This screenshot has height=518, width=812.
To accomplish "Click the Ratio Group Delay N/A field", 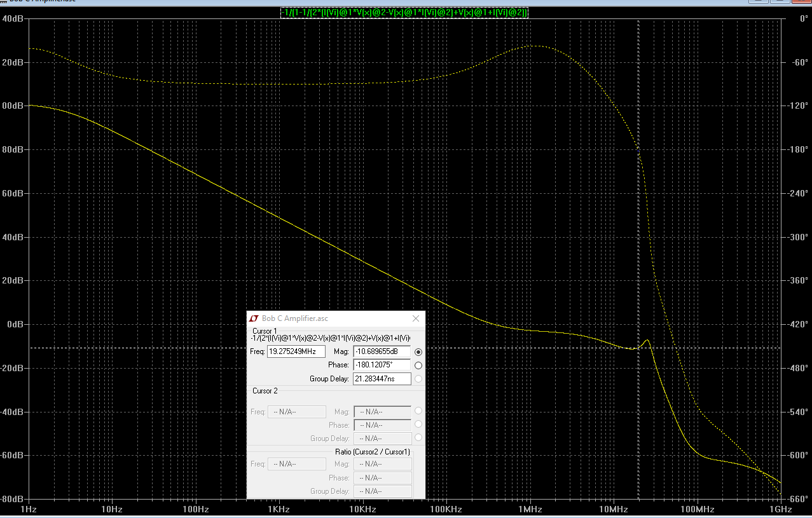I will click(x=382, y=491).
